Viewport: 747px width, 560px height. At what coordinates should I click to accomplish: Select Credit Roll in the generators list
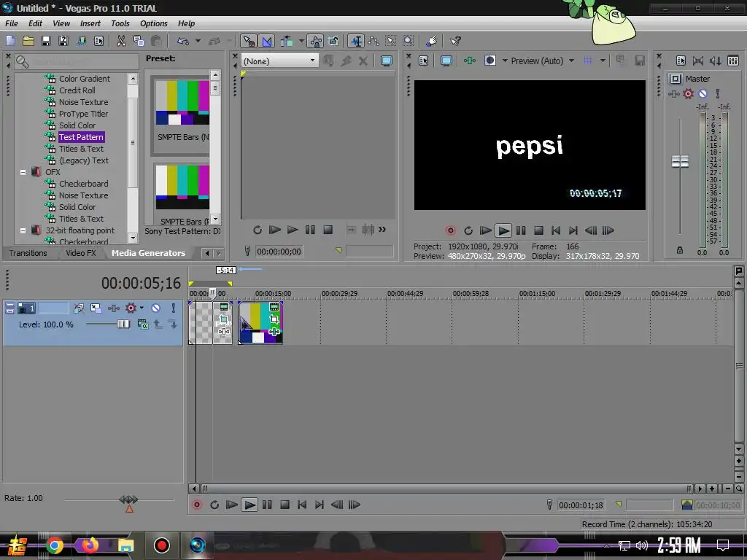point(77,90)
